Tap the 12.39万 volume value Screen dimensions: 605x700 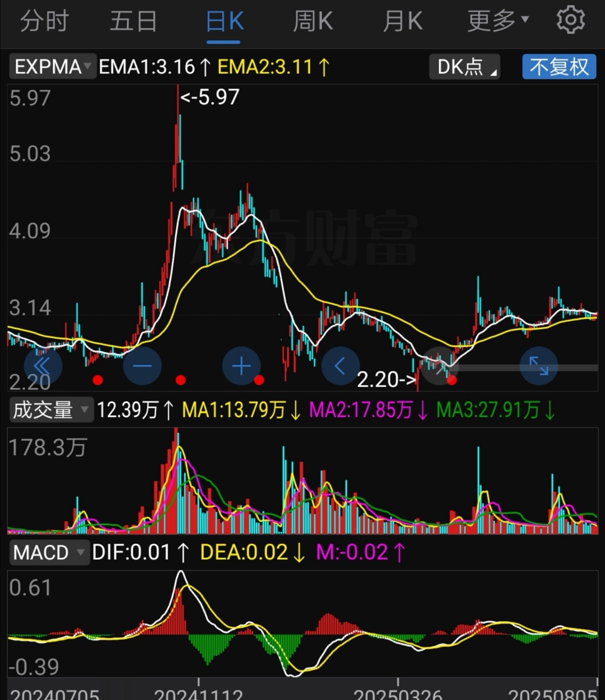click(136, 410)
